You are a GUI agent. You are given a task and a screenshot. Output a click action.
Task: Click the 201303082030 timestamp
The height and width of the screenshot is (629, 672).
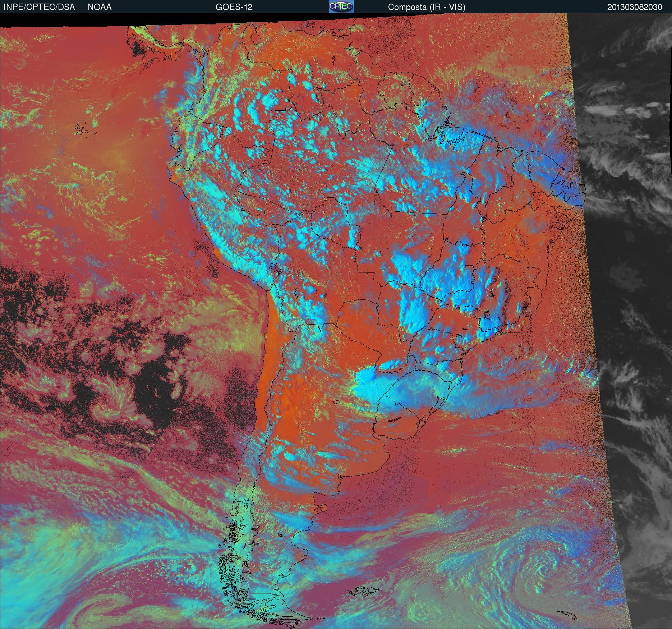pos(635,7)
